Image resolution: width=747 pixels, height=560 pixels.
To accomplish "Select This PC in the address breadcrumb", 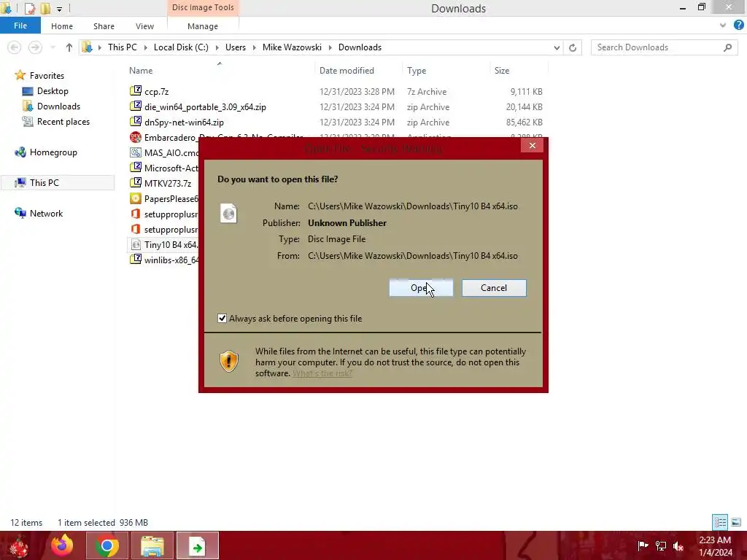I will pyautogui.click(x=122, y=47).
